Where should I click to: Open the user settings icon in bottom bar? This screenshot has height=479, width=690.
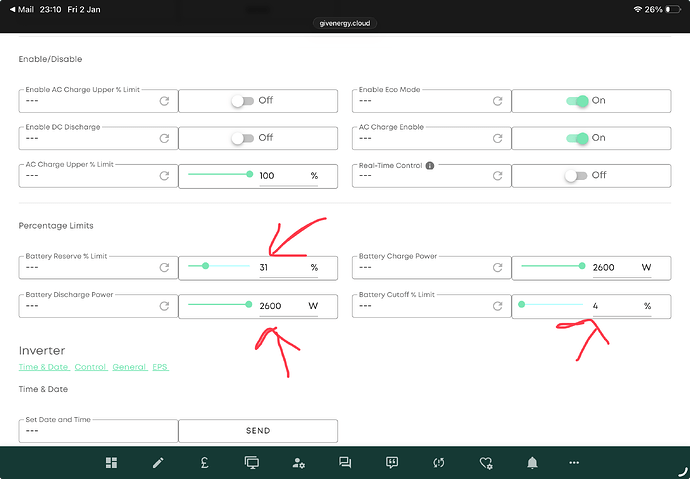point(298,463)
